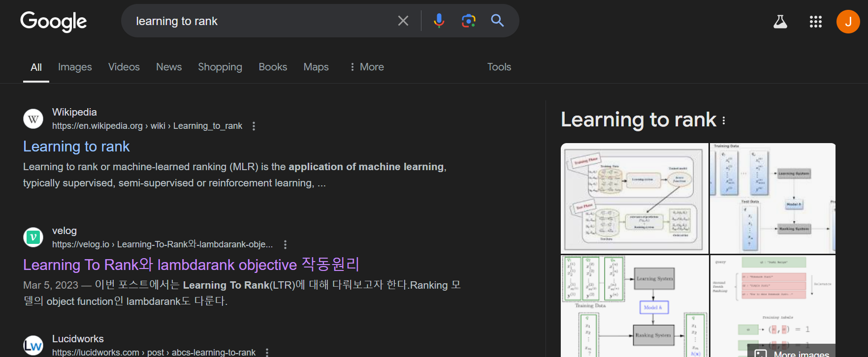Click the velog site name text
Viewport: 868px width, 357px height.
pos(64,231)
